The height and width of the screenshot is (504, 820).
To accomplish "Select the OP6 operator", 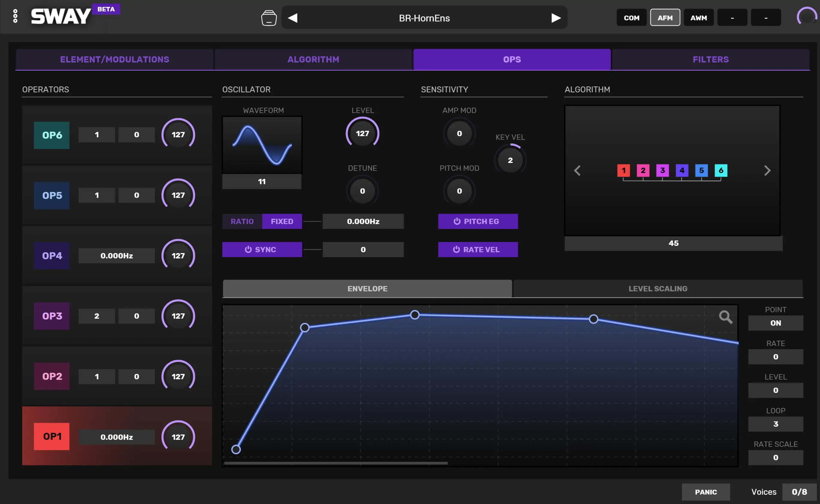I will [x=52, y=135].
